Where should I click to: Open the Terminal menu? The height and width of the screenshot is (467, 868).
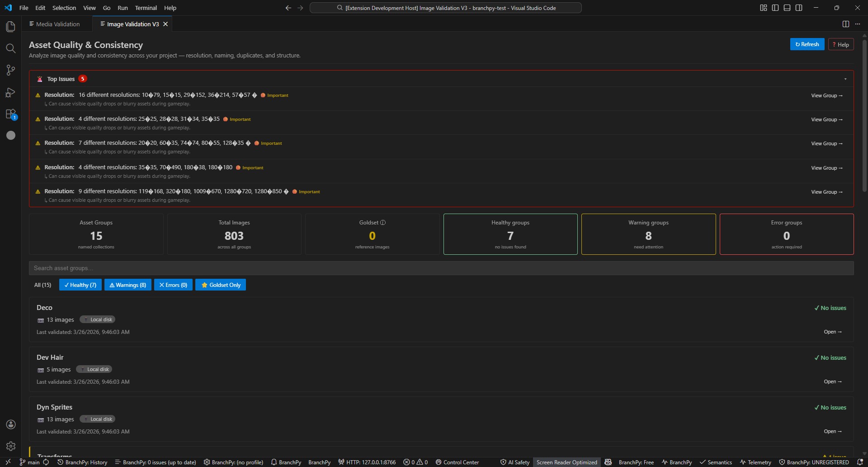point(146,8)
